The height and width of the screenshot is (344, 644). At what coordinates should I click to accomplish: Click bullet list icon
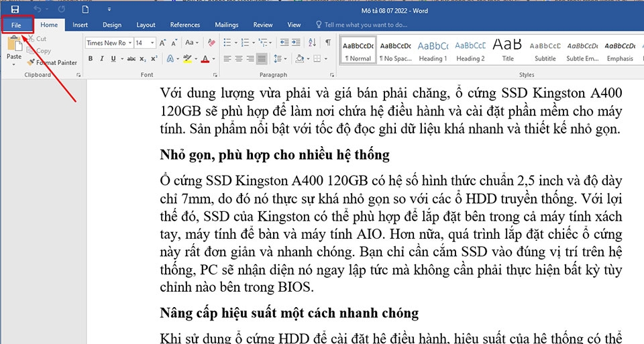coord(227,42)
